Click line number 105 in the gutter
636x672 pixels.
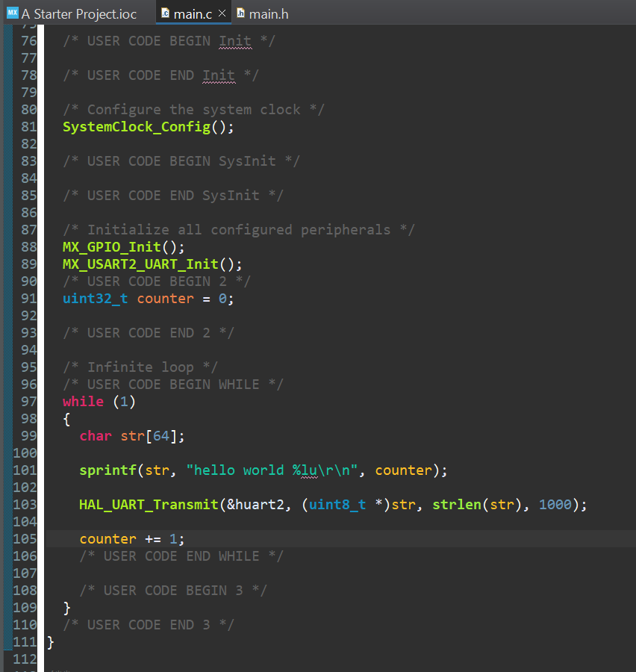click(25, 539)
